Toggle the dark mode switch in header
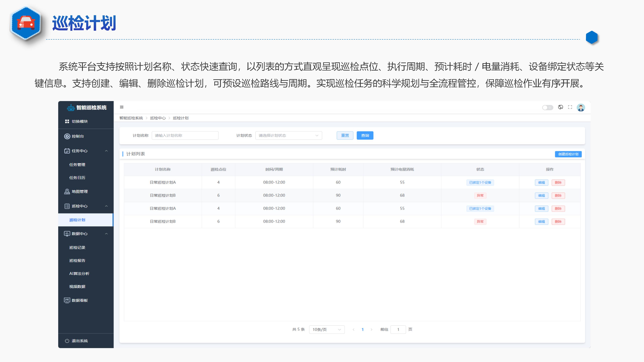644x362 pixels. tap(548, 107)
